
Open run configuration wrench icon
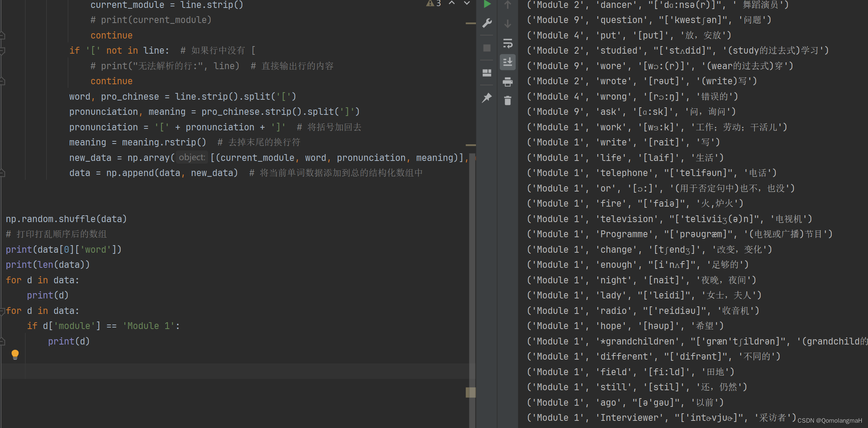[487, 23]
